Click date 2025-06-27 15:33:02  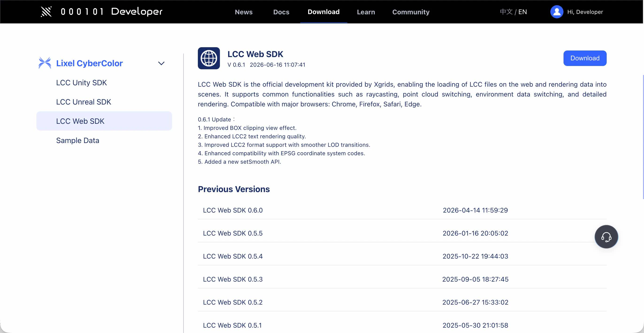point(475,302)
